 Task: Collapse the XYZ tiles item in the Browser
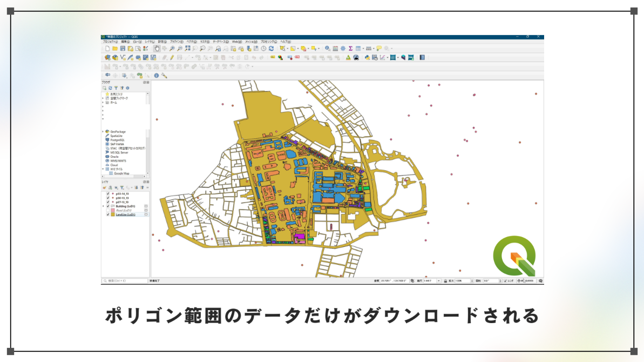click(103, 169)
